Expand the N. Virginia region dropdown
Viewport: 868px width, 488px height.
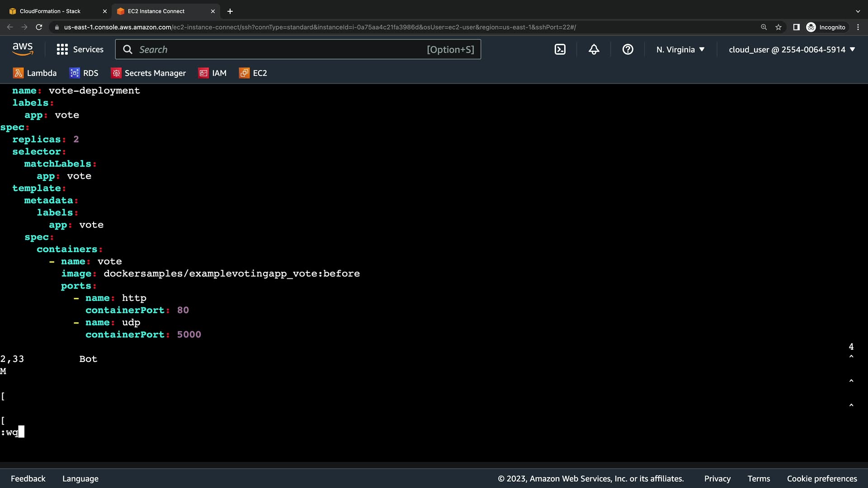tap(680, 50)
